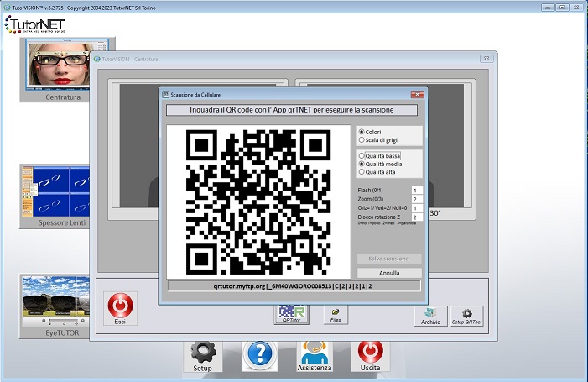Screen dimensions: 588x382
Task: Click the TutorNET logo
Action: pyautogui.click(x=34, y=24)
